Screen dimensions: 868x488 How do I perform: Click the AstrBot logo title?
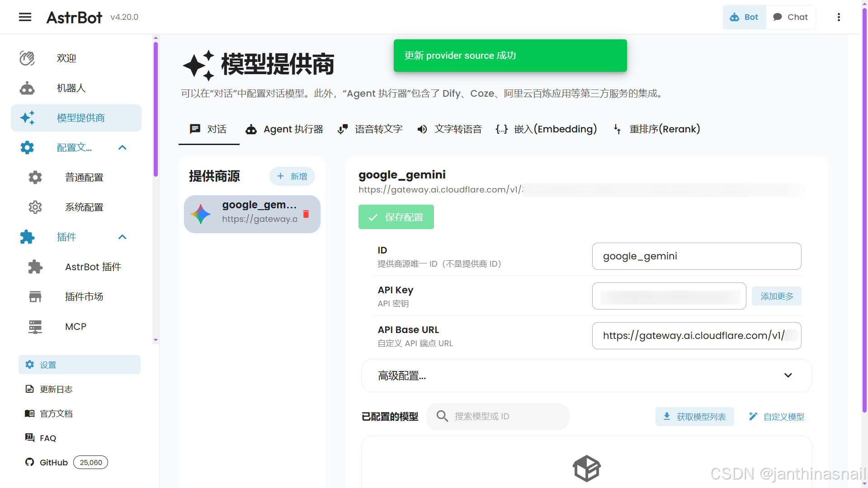point(75,17)
